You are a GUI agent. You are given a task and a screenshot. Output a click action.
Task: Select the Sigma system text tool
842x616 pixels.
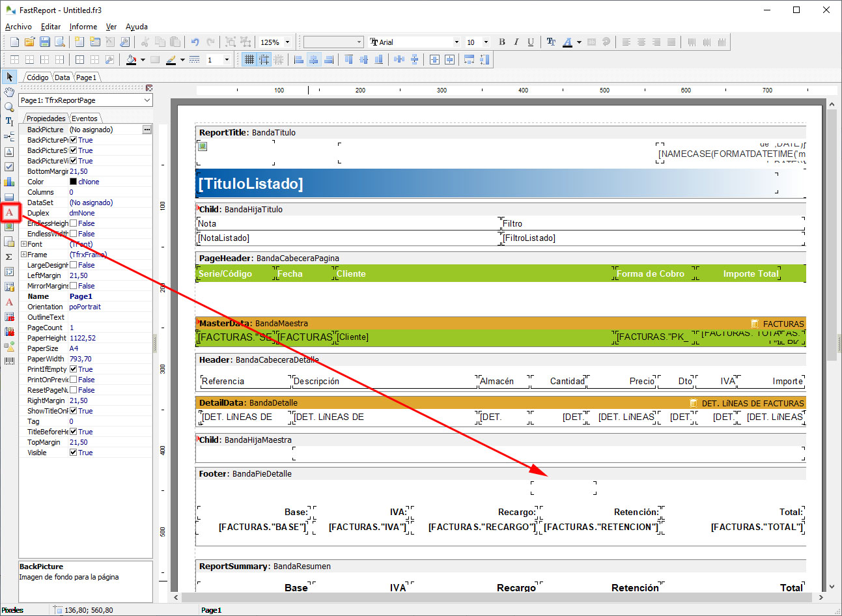click(9, 257)
